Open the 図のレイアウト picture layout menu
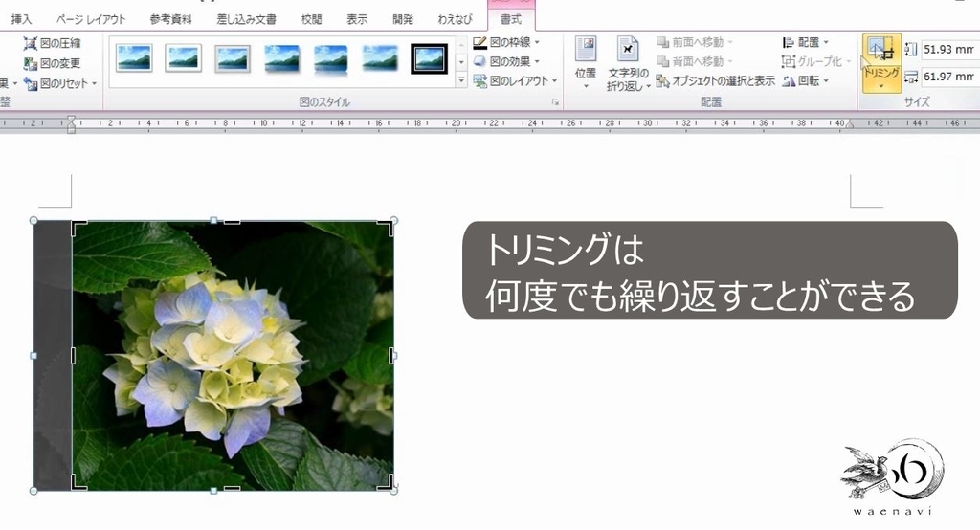This screenshot has width=980, height=530. tap(515, 80)
